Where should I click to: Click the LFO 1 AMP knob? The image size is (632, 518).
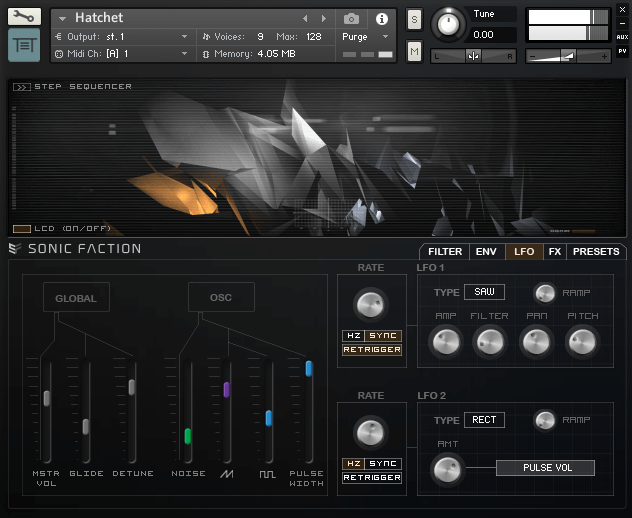coord(446,342)
